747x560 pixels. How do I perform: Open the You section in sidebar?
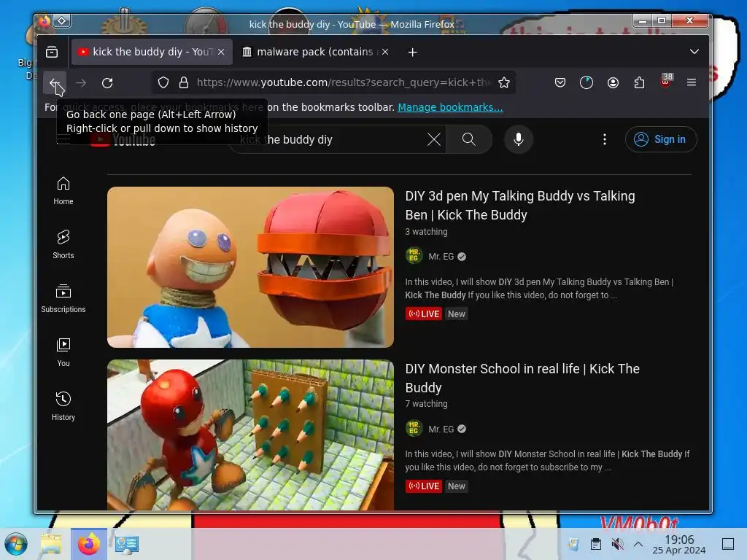coord(63,352)
